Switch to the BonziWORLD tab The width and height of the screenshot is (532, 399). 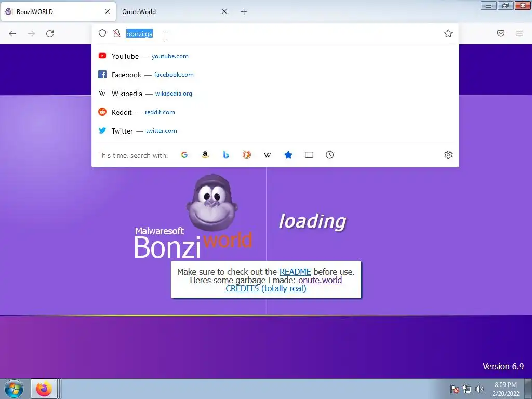[x=58, y=11]
